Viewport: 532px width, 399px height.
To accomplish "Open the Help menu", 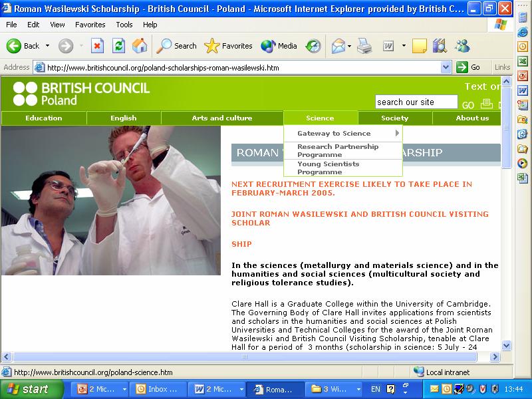I will [150, 25].
